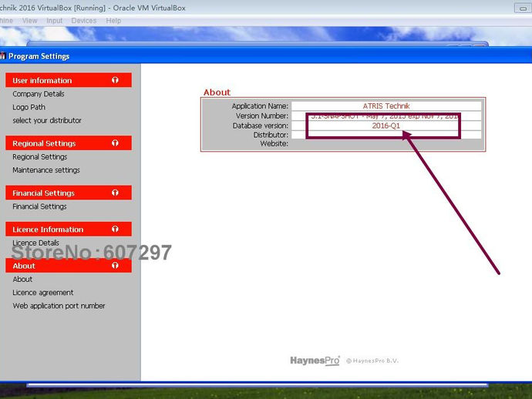Click the Program Settings title bar icon
The image size is (532, 399).
pos(3,56)
